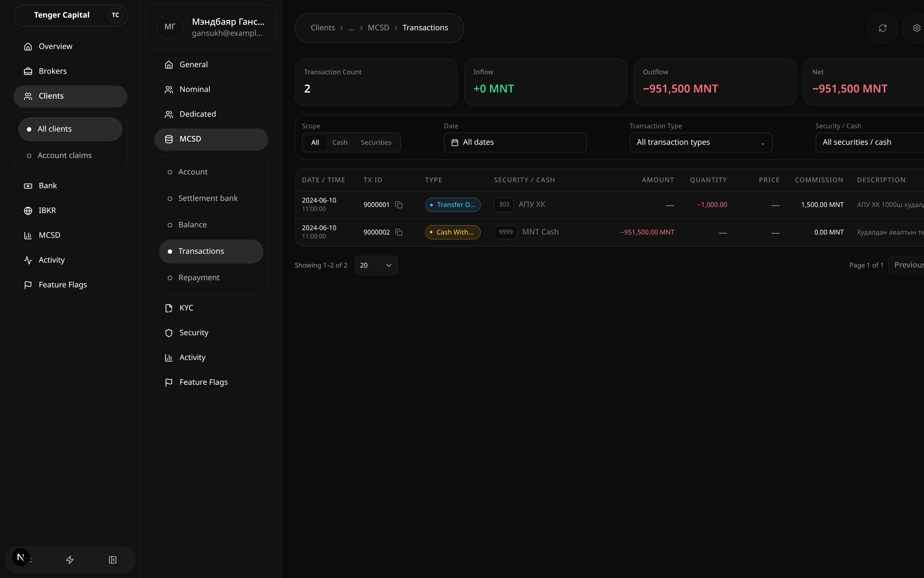Click the 303 security code badge
The image size is (924, 578).
pos(504,205)
